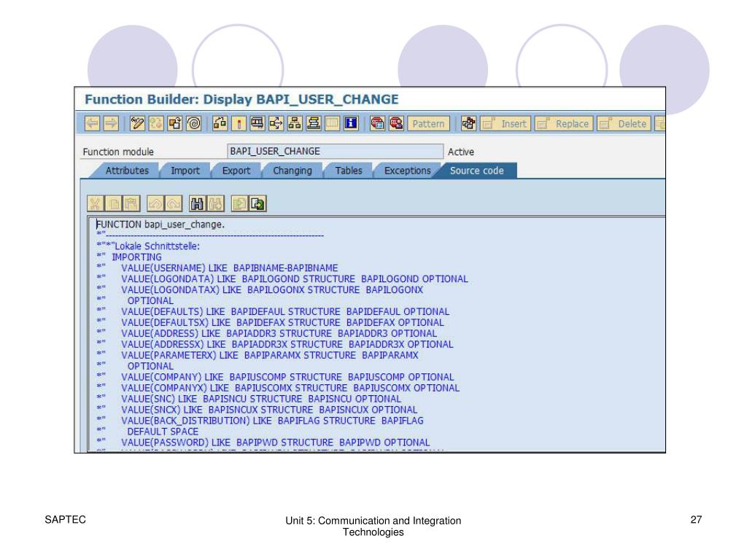Click the VALUE(PASSWORD) parameter line
This screenshot has width=747, height=560.
[x=263, y=443]
